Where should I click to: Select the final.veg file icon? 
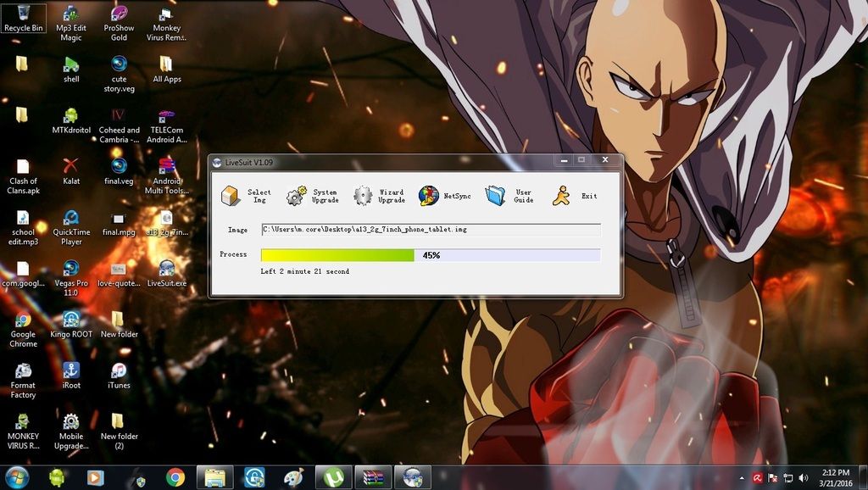[119, 171]
